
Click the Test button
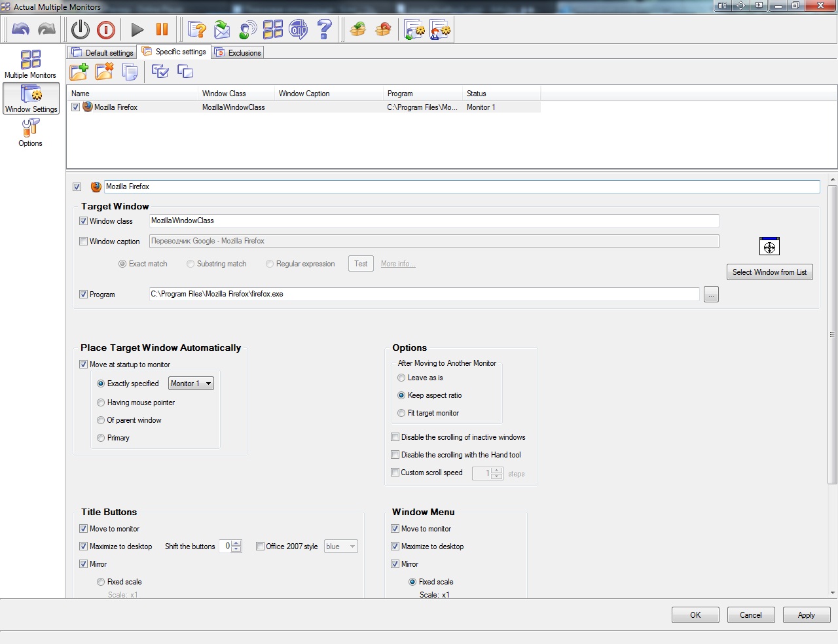pos(361,264)
